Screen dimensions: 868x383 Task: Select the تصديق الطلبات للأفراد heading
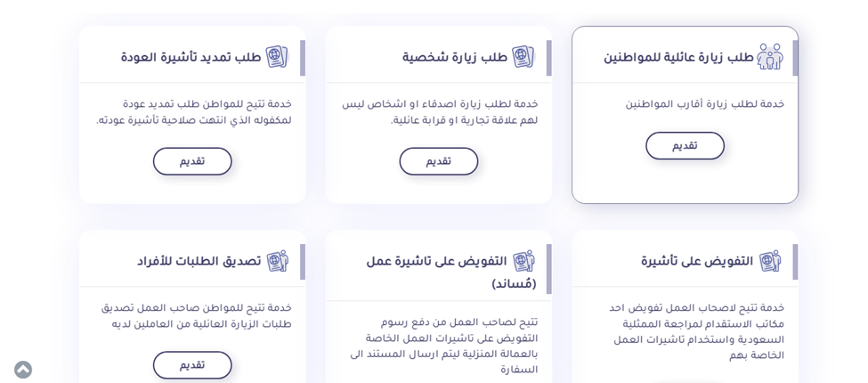click(199, 262)
